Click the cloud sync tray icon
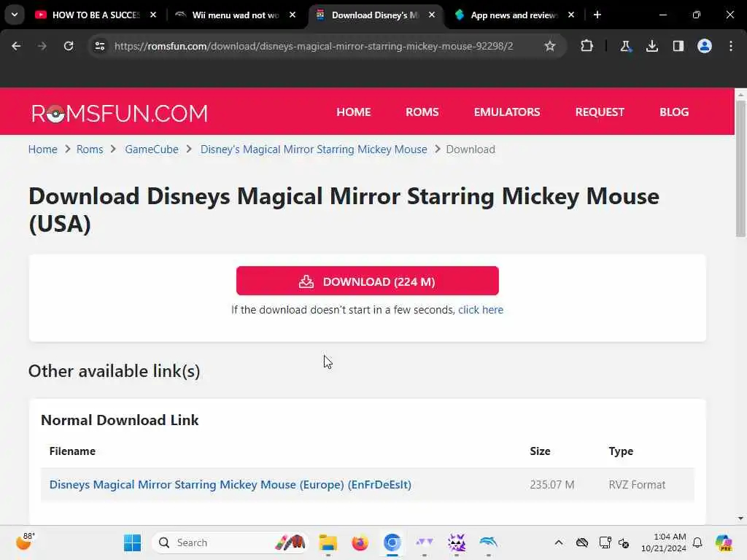This screenshot has height=560, width=747. point(581,542)
